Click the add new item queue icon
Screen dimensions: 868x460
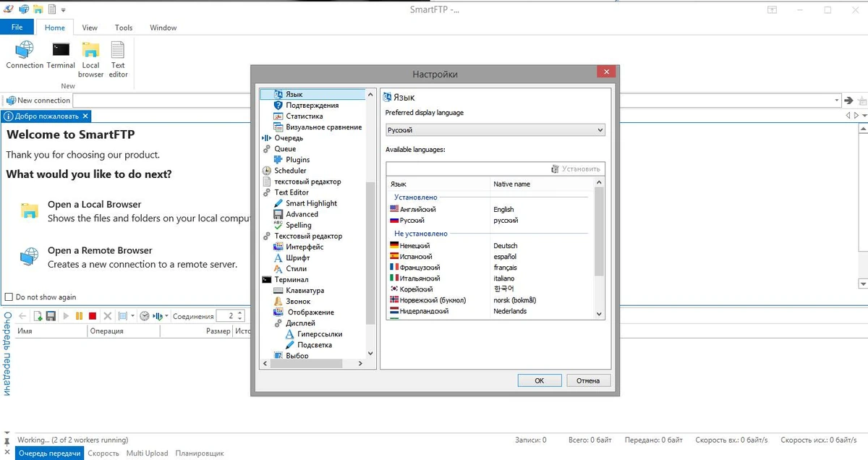[36, 316]
